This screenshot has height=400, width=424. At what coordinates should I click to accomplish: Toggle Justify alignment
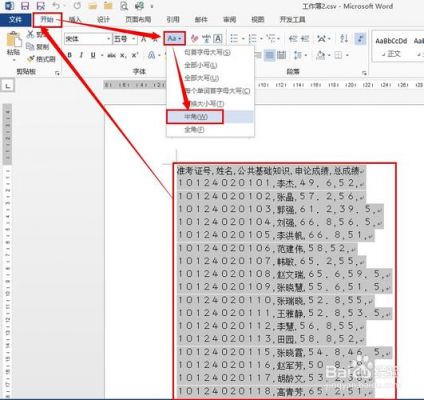pyautogui.click(x=270, y=55)
